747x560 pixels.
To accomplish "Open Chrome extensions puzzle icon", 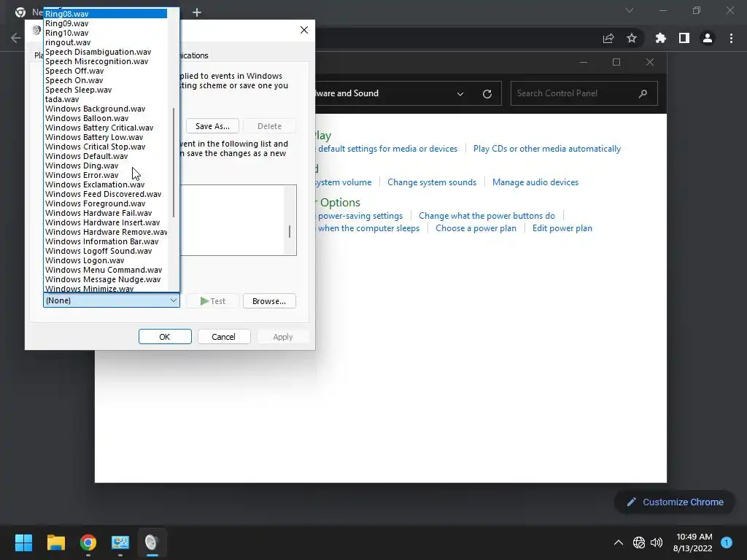I will pos(660,38).
